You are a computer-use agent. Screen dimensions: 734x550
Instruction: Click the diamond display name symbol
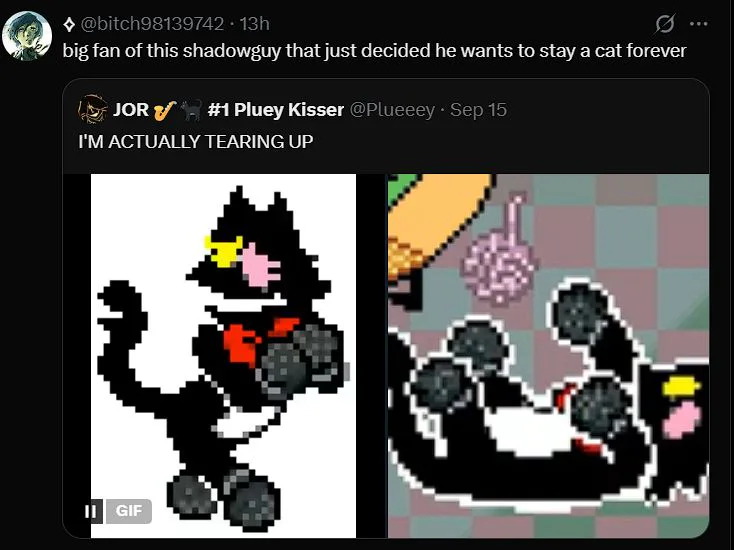(x=69, y=24)
